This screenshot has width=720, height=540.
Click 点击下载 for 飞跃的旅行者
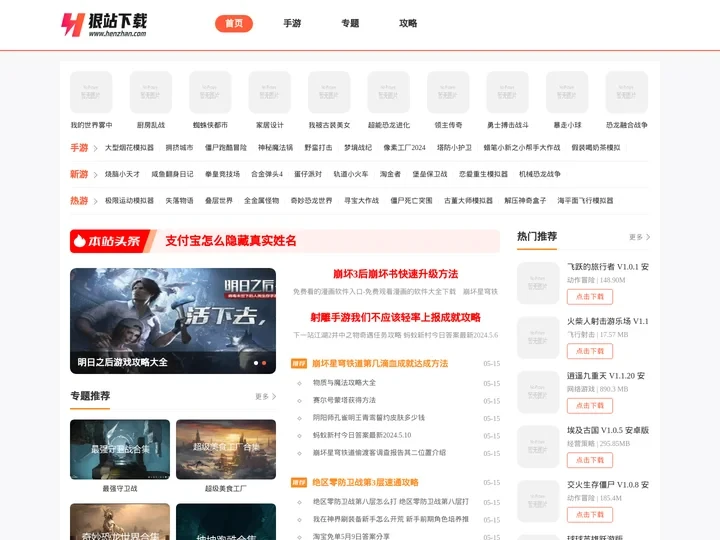(x=590, y=297)
